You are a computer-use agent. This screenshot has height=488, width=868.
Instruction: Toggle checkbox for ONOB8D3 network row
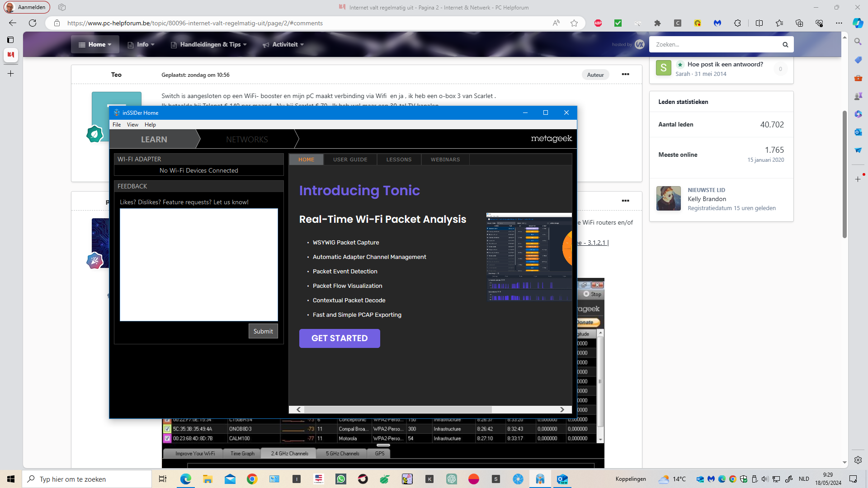[x=167, y=429]
